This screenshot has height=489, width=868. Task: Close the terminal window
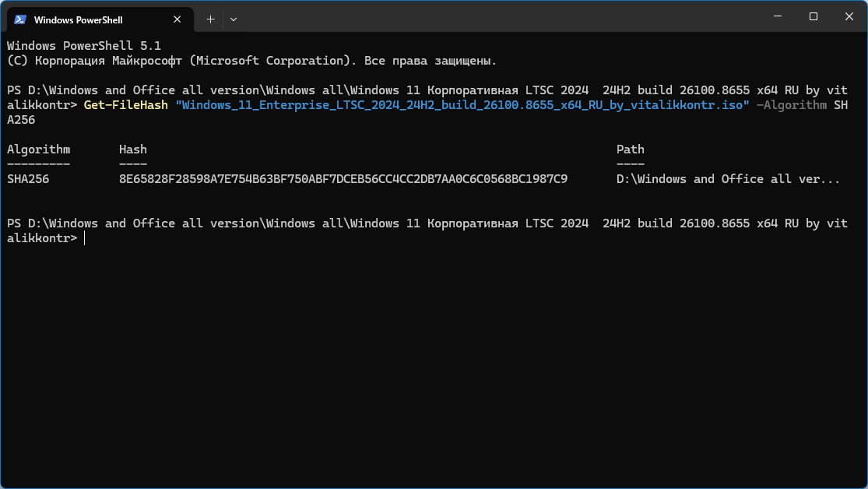(x=849, y=16)
